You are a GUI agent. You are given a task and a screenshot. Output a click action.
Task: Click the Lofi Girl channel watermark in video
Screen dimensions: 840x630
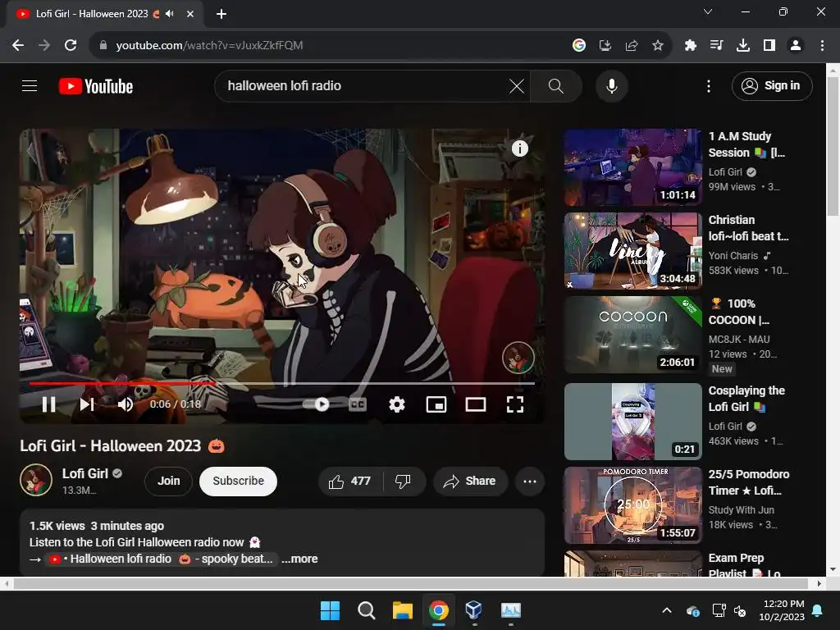click(x=518, y=358)
